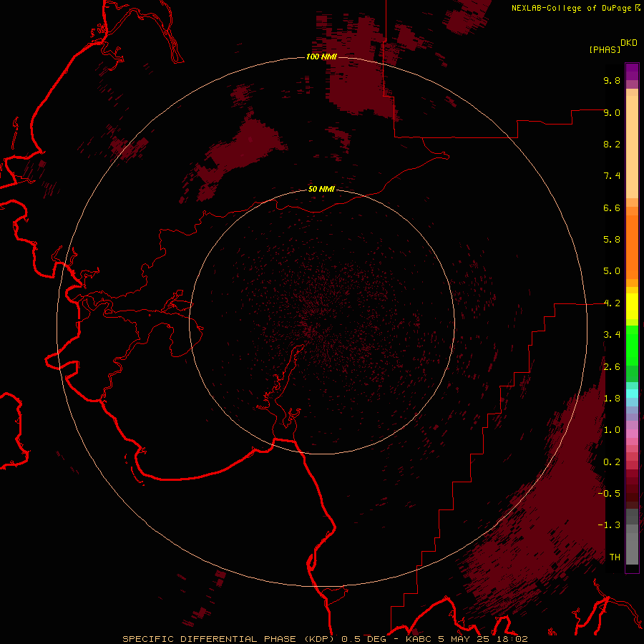Click the KABC station identifier in caption

(x=419, y=639)
